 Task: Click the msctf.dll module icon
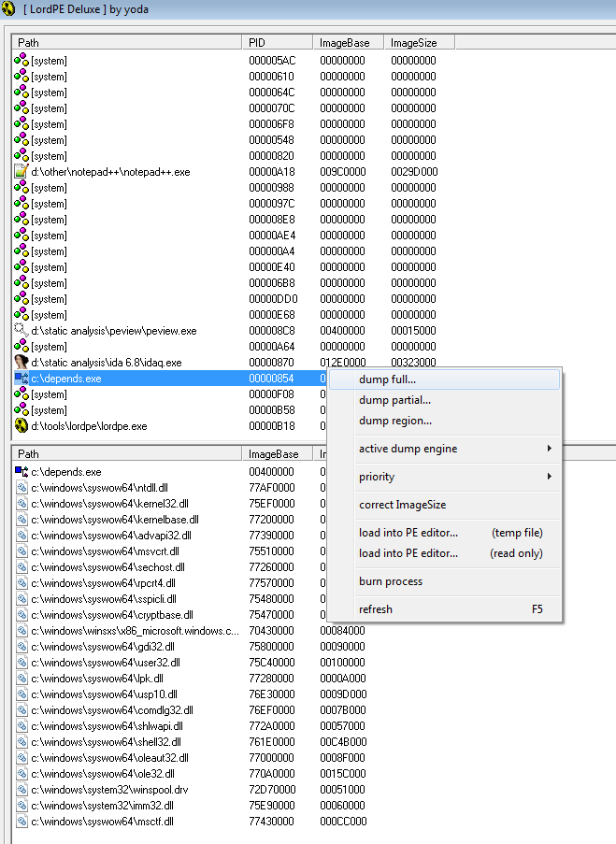coord(21,822)
